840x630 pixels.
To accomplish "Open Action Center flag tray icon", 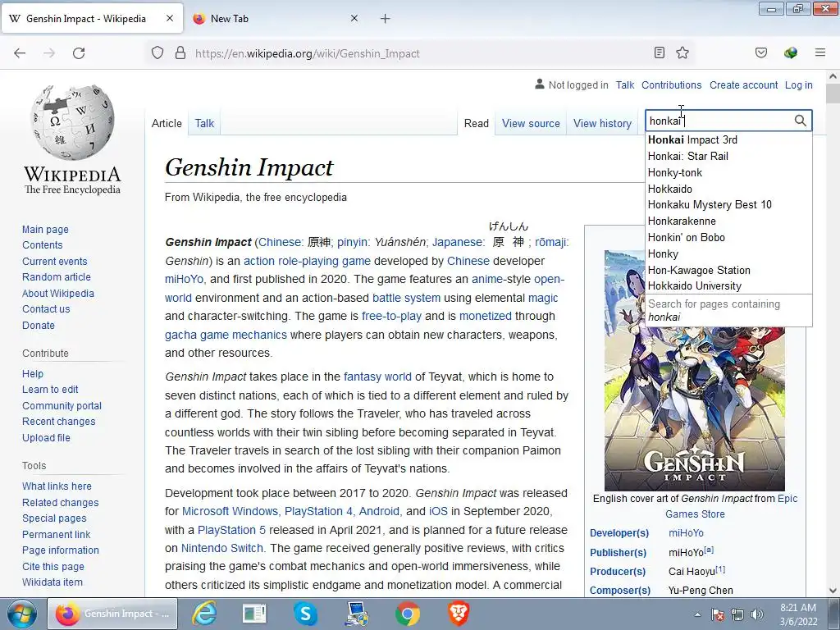I will point(717,614).
